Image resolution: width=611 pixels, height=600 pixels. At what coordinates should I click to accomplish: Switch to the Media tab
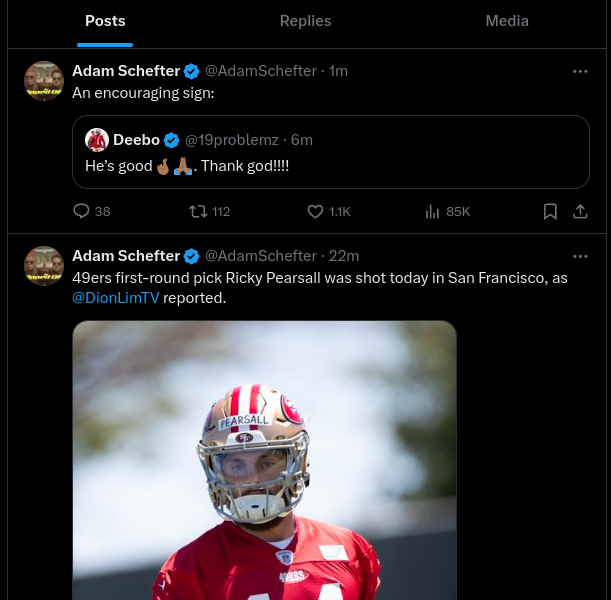pyautogui.click(x=507, y=21)
